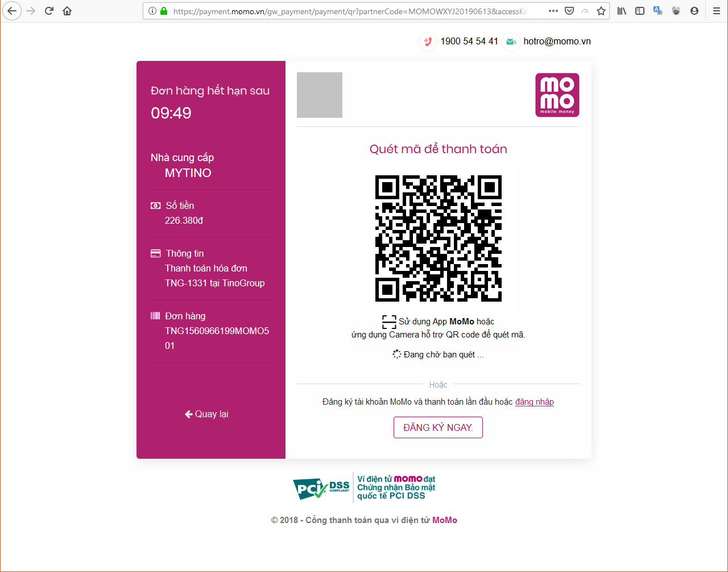This screenshot has height=572, width=728.
Task: Click the MoMo mobile money logo
Action: 557,95
